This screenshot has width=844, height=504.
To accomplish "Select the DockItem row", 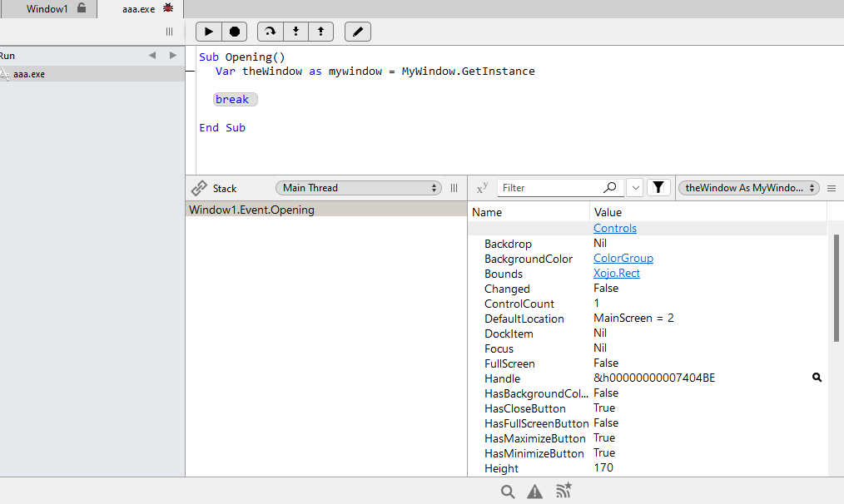I will tap(648, 334).
